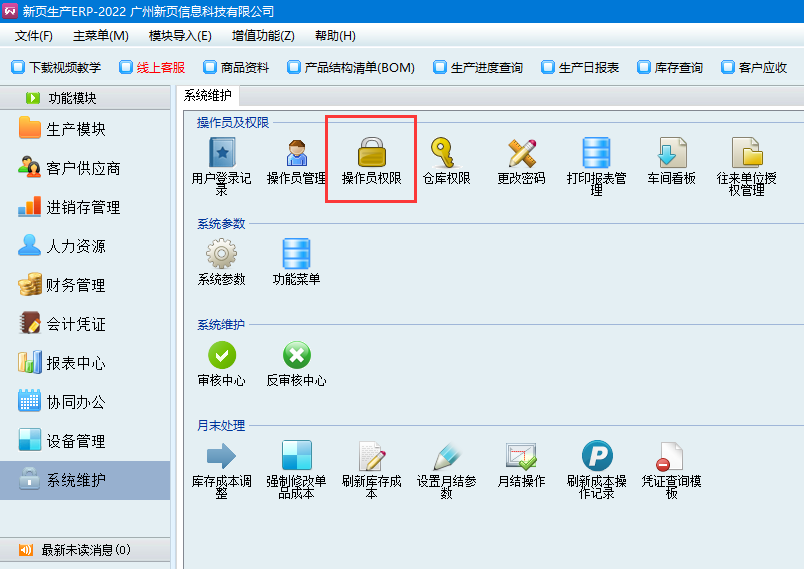Click 线上客服 toolbar button

click(x=152, y=68)
